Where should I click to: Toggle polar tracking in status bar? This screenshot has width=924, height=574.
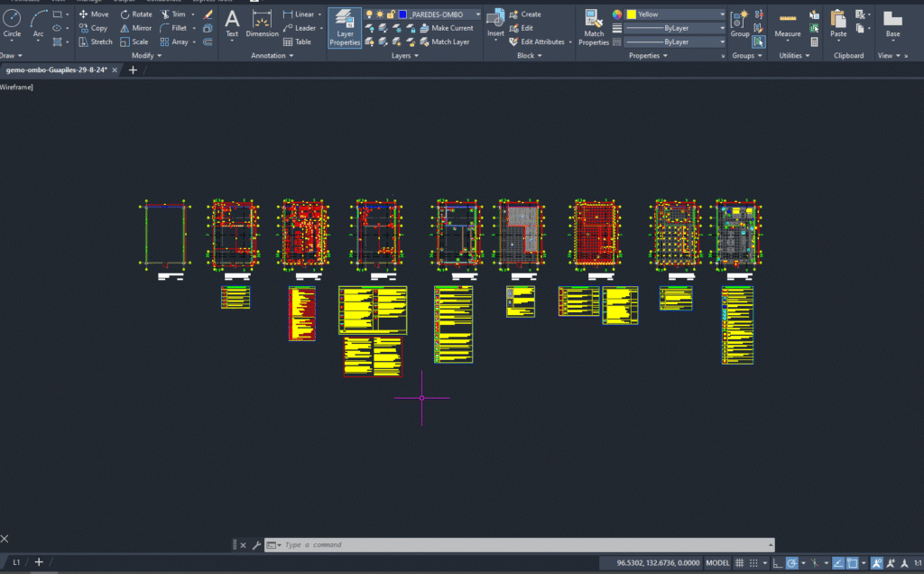pyautogui.click(x=791, y=562)
